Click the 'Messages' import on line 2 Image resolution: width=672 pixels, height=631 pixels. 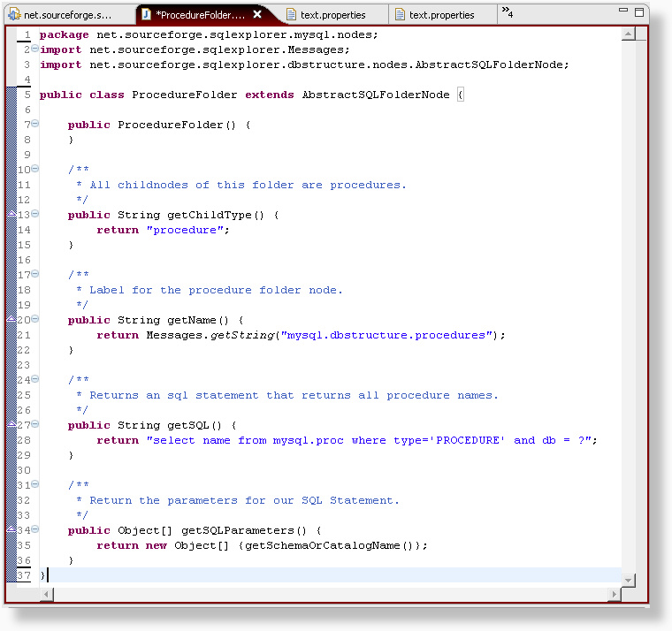[x=315, y=49]
